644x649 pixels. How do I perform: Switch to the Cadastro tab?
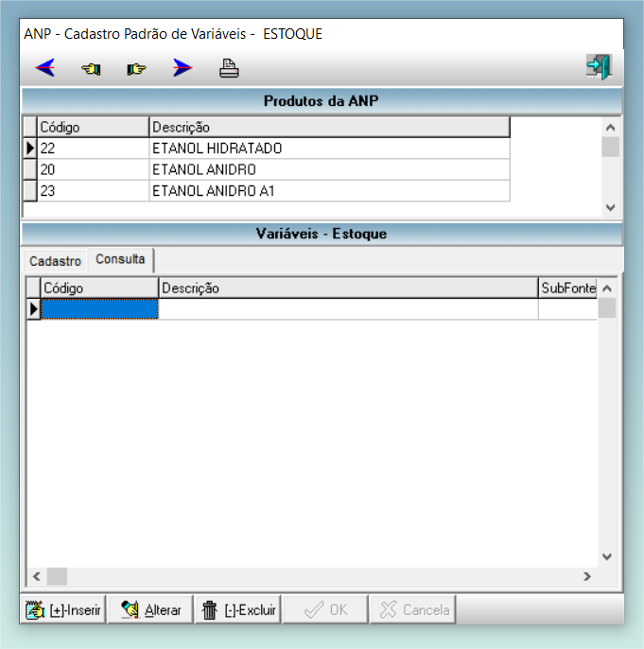click(x=55, y=261)
